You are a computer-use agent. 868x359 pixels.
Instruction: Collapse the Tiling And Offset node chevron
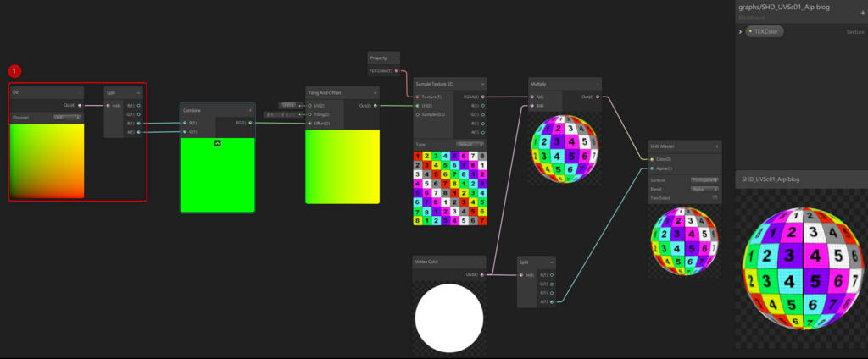coord(375,93)
